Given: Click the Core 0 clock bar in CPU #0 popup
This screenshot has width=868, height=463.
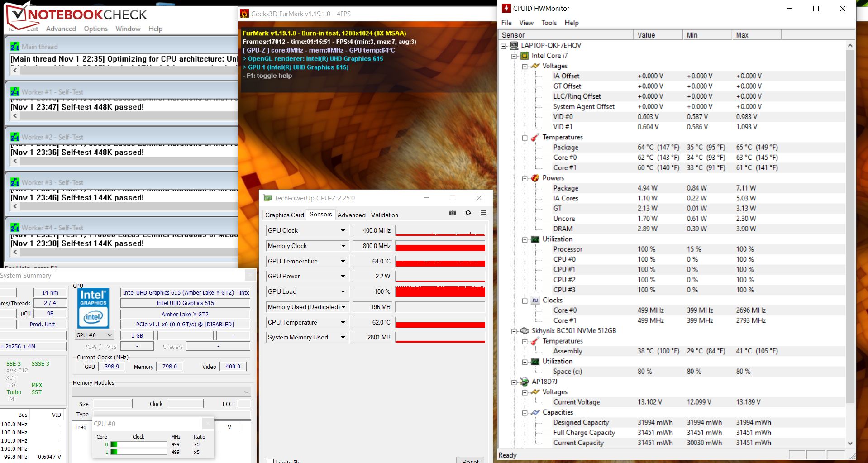Looking at the screenshot, I should click(x=138, y=444).
